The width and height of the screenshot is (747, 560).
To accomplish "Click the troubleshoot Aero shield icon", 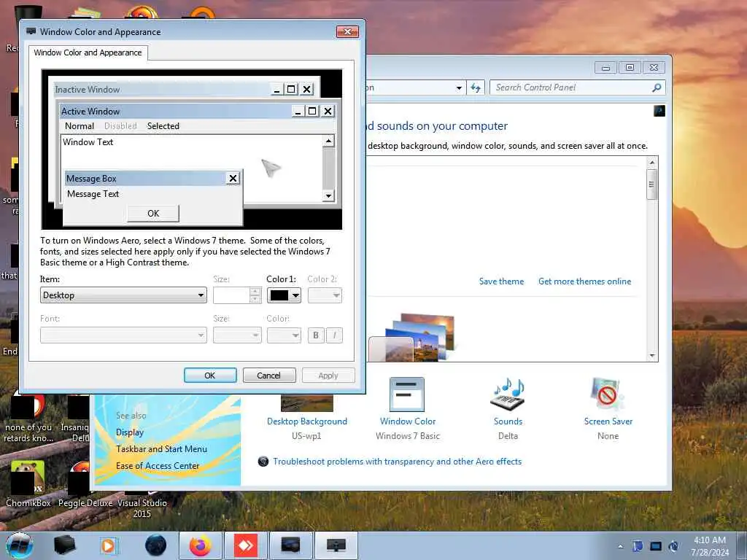I will [x=263, y=462].
